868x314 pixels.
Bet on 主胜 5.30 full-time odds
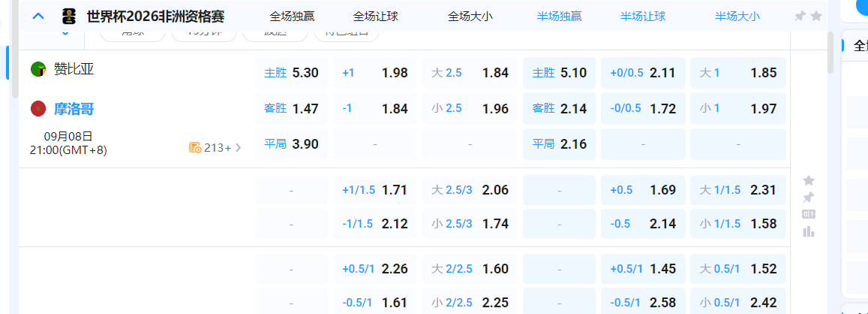coord(291,73)
